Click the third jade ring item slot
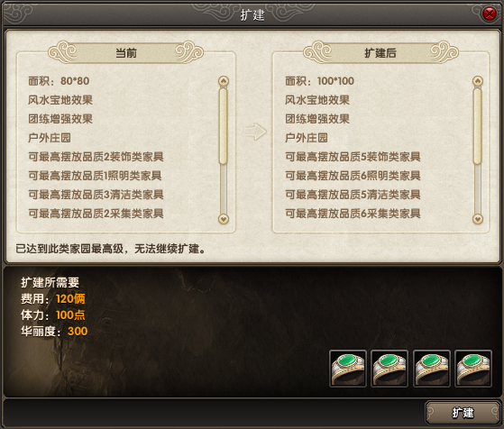The height and width of the screenshot is (429, 504). click(431, 369)
